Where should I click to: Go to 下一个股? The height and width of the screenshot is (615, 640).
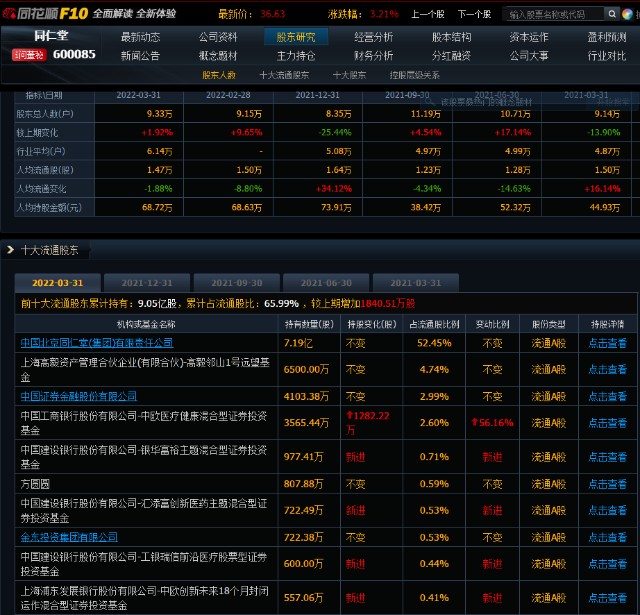click(x=474, y=14)
